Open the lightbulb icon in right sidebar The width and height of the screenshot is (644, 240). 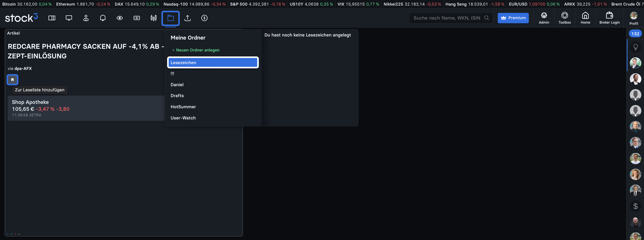click(635, 47)
